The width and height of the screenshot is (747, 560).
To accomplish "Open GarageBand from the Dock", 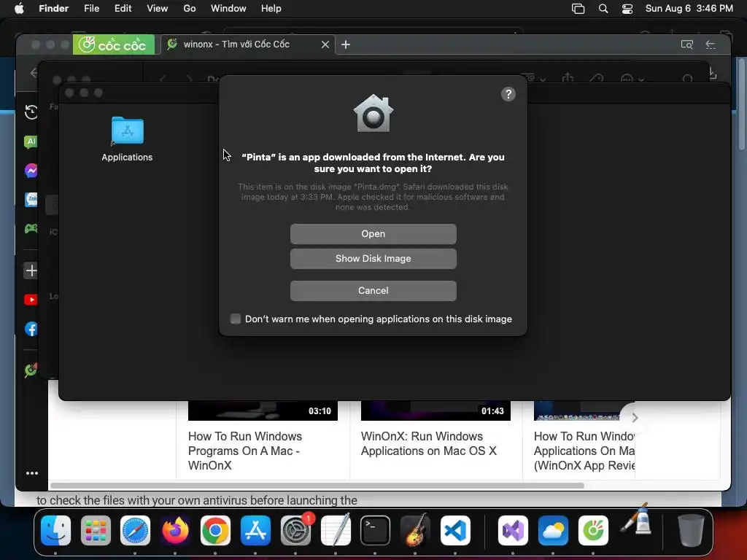I will tap(415, 531).
